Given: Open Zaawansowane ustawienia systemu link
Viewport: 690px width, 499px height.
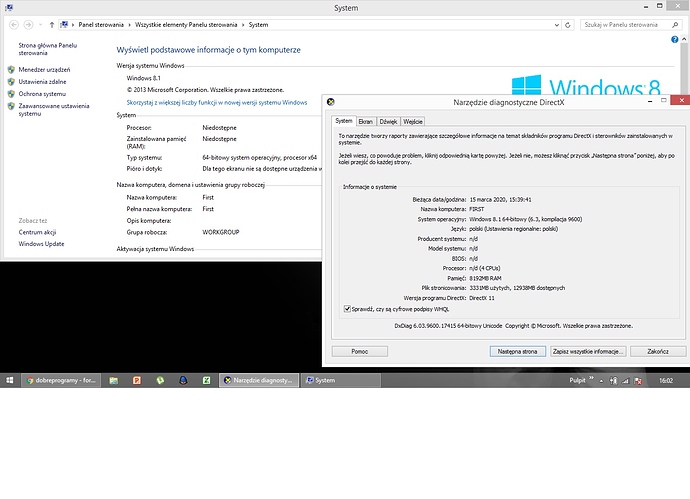Looking at the screenshot, I should point(54,110).
